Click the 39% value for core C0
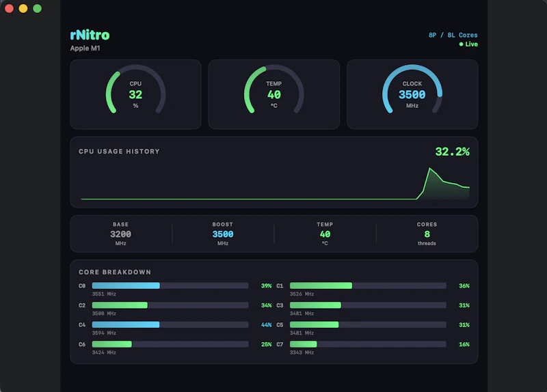The width and height of the screenshot is (547, 392). [266, 285]
